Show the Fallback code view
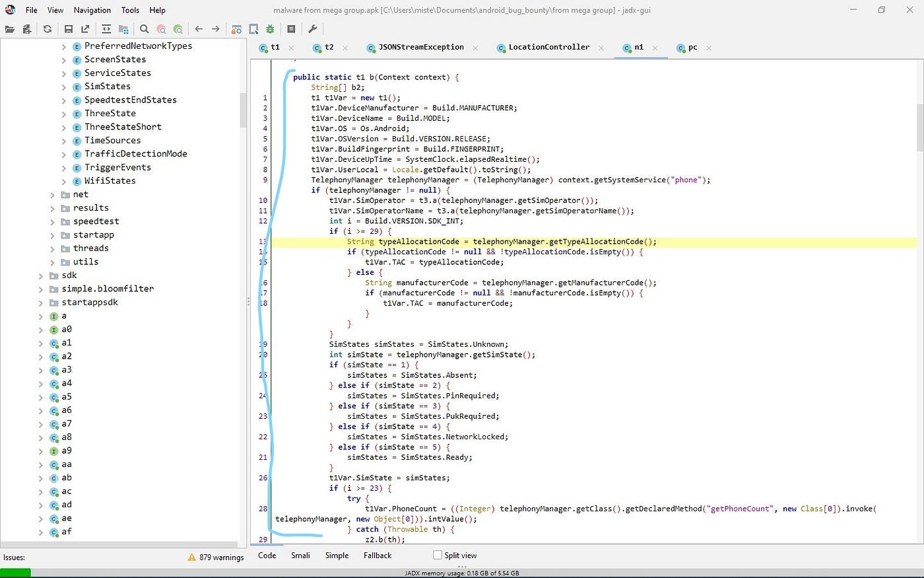This screenshot has height=578, width=924. 378,556
